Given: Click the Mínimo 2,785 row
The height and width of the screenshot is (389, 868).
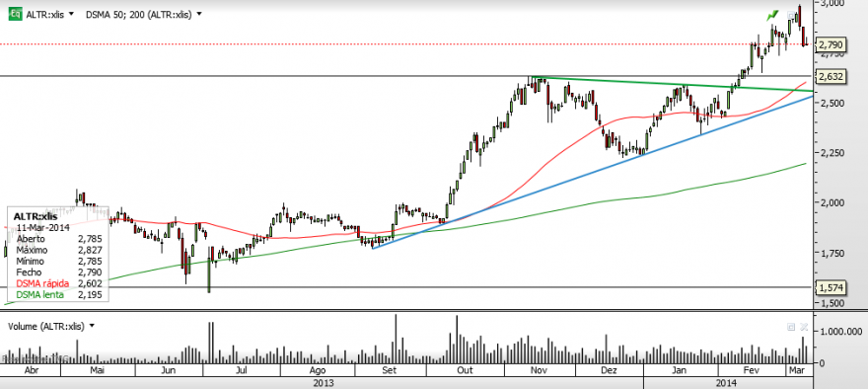Looking at the screenshot, I should point(58,261).
